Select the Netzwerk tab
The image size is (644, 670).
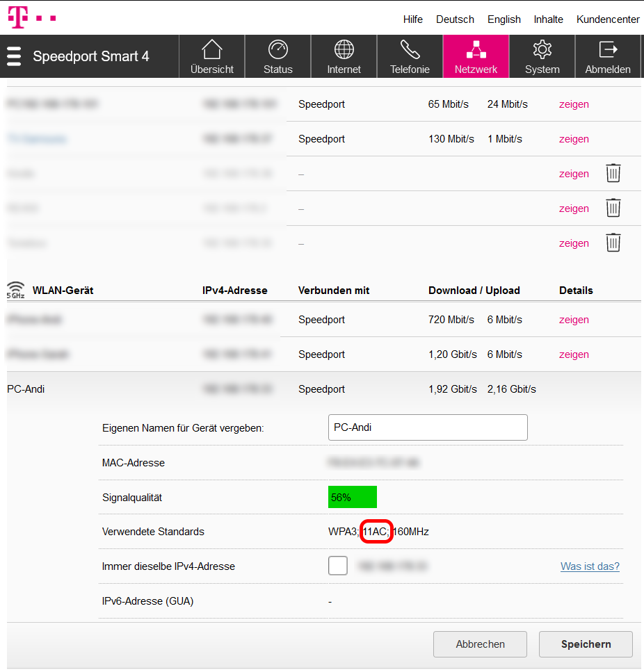(x=476, y=56)
